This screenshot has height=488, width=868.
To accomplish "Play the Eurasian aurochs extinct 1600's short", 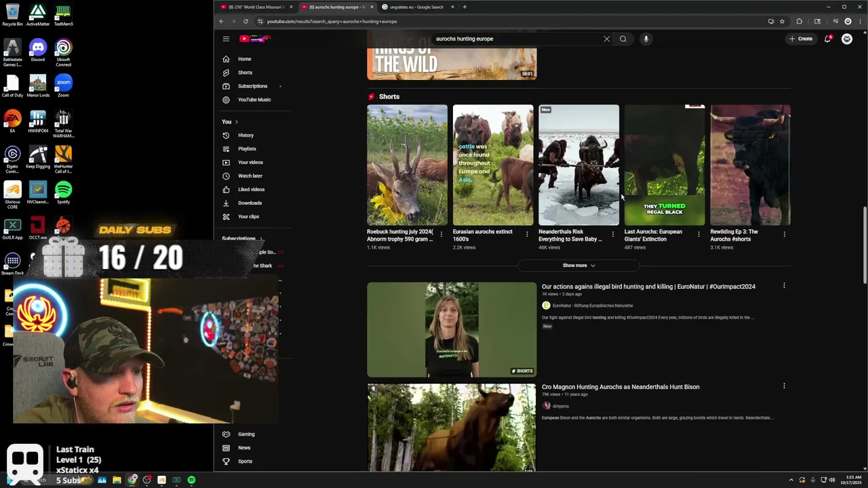I will pyautogui.click(x=493, y=165).
